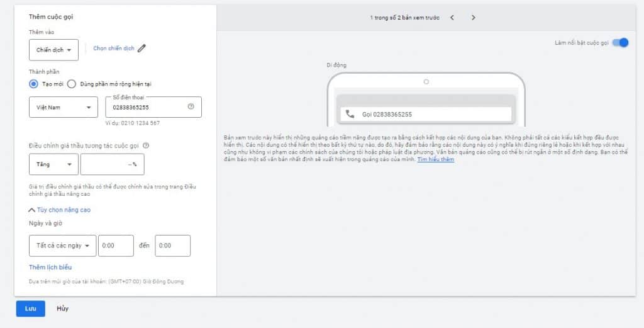Click the Hủy button
Viewport: 644px width, 328px height.
click(63, 308)
